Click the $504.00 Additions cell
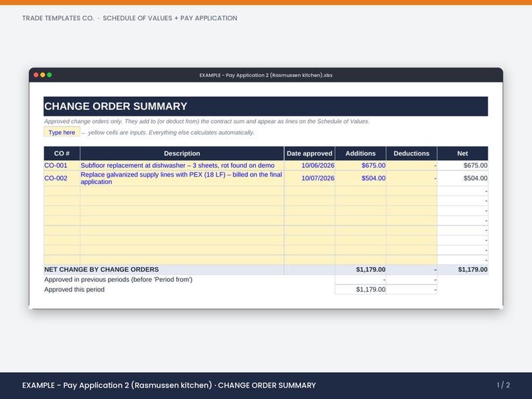Screen dimensions: 532x399 (360, 178)
